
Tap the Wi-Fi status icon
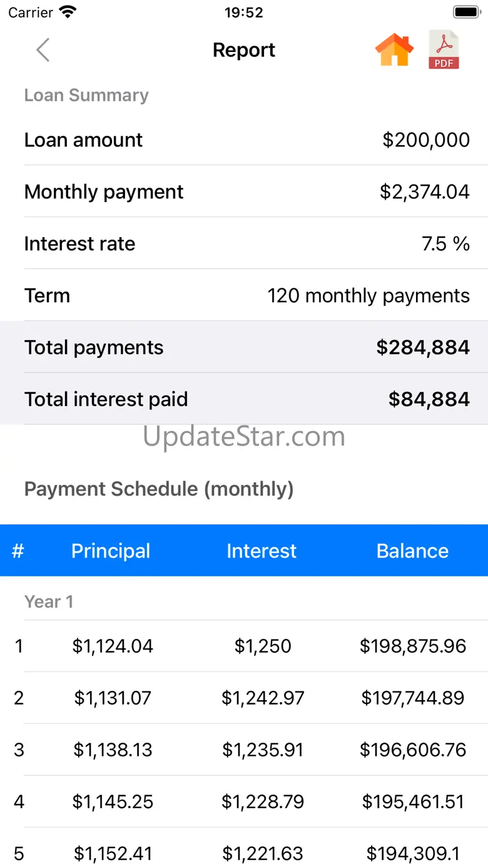pos(67,13)
